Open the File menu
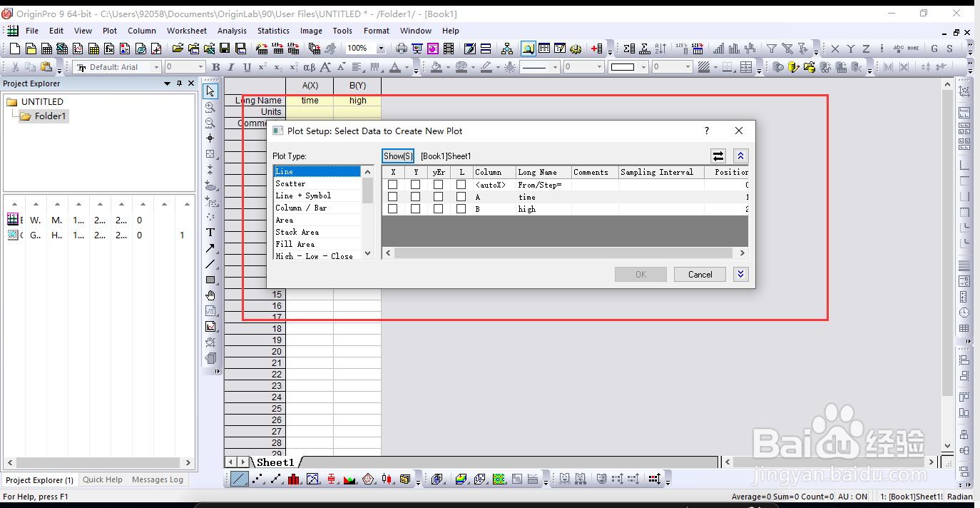Viewport: 980px width, 508px height. tap(32, 31)
